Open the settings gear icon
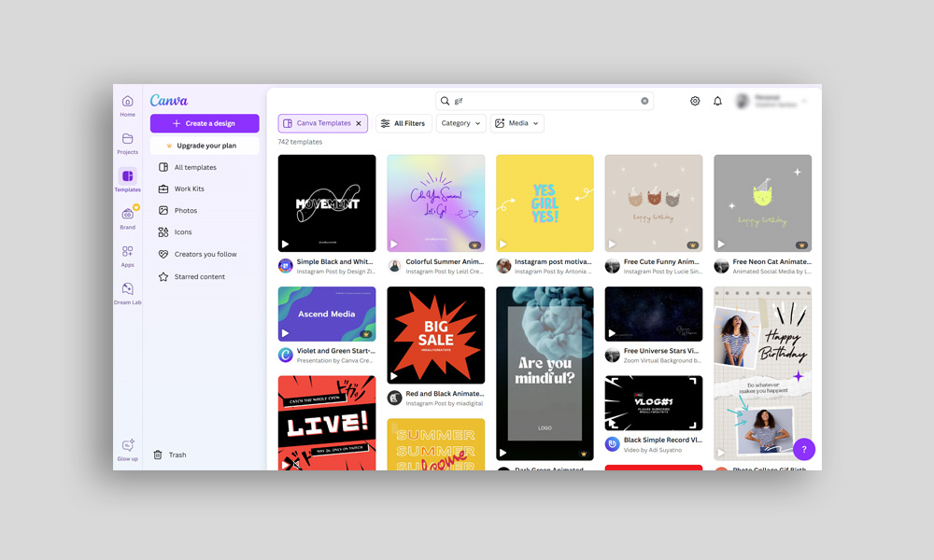934x560 pixels. 695,101
